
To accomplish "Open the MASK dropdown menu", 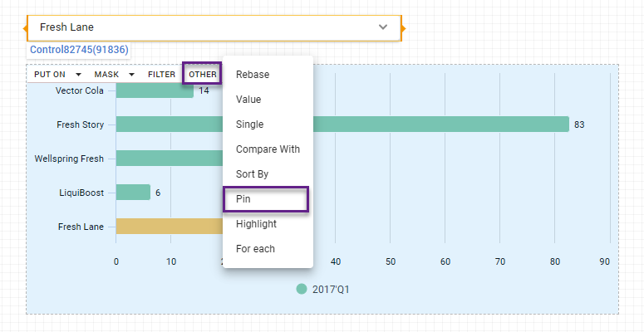I will point(114,75).
